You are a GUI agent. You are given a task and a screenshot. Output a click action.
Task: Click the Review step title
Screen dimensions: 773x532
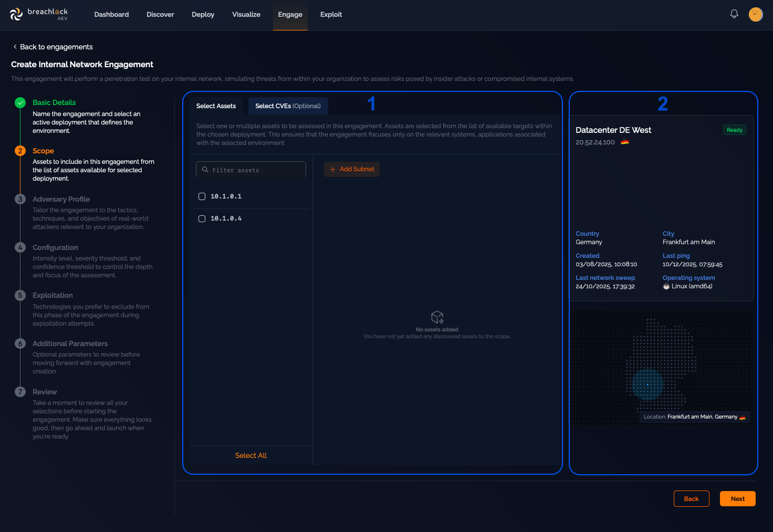point(45,392)
